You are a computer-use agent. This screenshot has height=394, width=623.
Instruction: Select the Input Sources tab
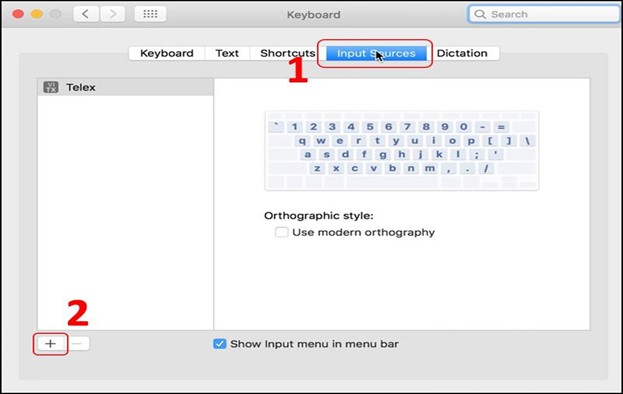click(376, 53)
